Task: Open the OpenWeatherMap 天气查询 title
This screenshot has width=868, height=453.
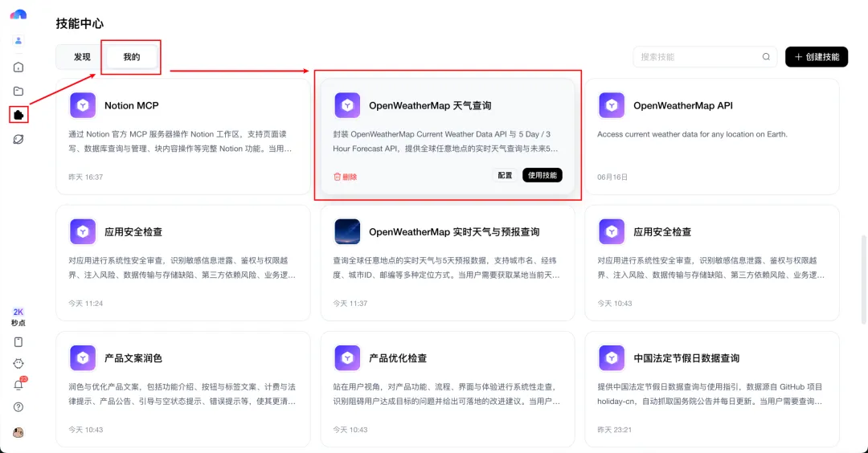Action: 430,106
